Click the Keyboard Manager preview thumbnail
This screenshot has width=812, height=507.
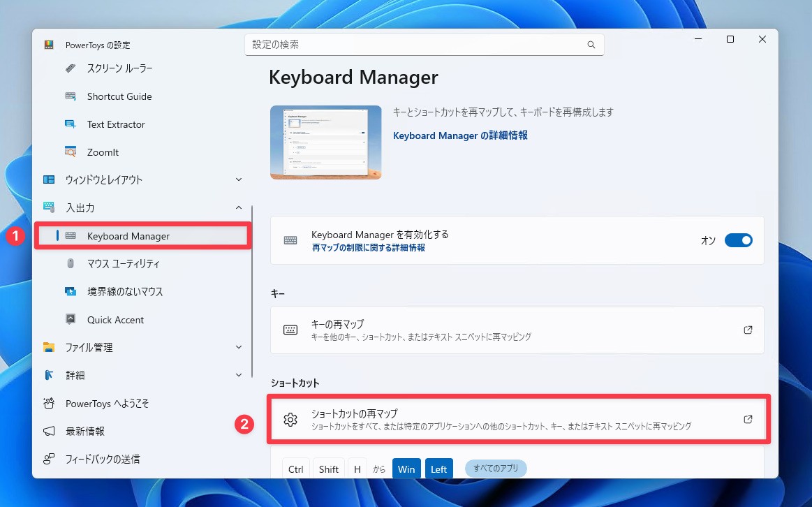326,142
